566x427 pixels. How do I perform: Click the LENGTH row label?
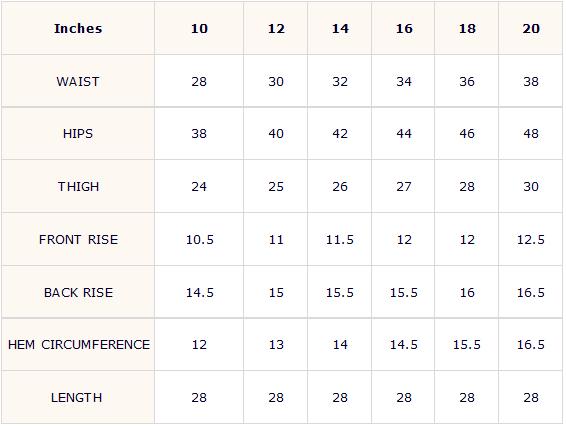pos(78,397)
